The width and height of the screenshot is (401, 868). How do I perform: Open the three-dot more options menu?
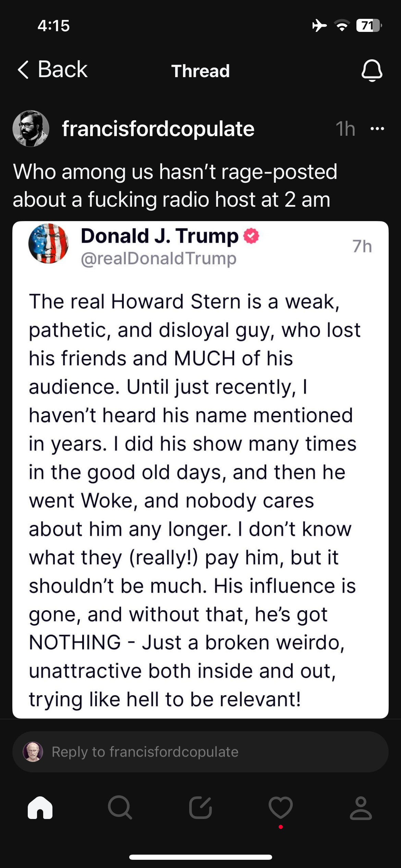(377, 129)
